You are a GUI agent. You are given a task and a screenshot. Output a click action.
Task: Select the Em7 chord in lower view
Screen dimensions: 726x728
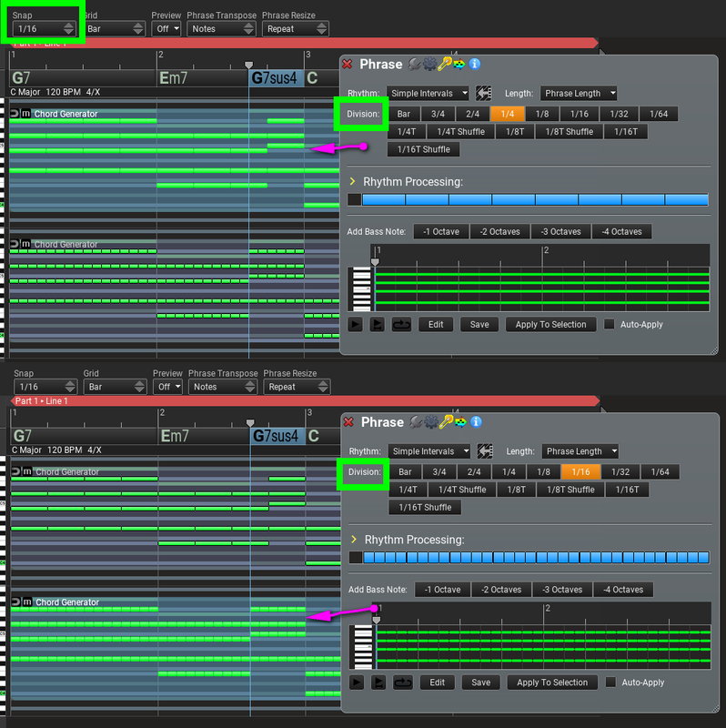[203, 436]
